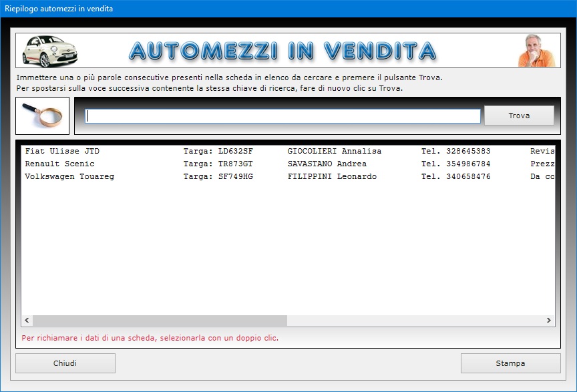Click the AUTOMEZZI IN VENDITA banner title
This screenshot has height=392, width=577.
[282, 51]
